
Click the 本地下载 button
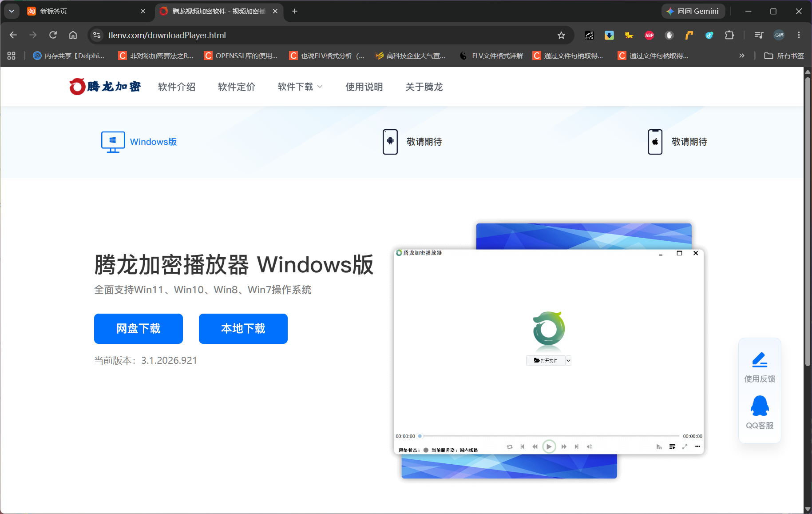tap(243, 328)
